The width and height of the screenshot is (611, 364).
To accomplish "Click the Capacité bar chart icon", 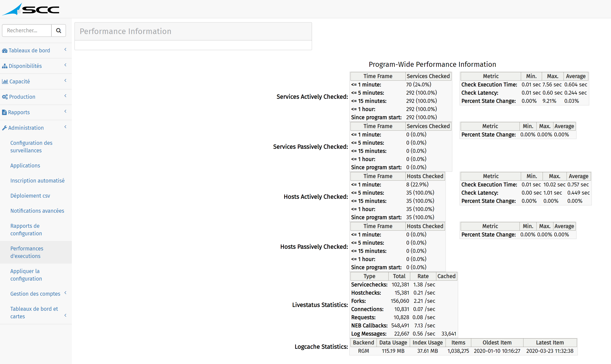I will [5, 81].
